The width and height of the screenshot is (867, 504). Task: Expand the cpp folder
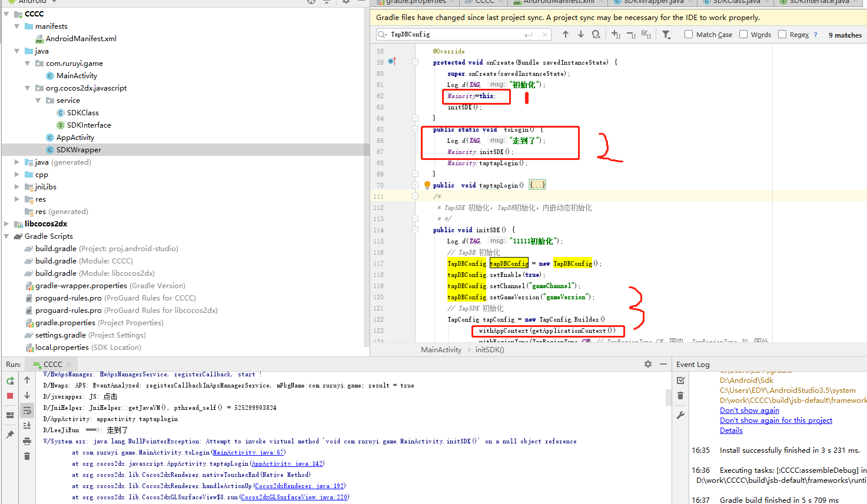[16, 174]
